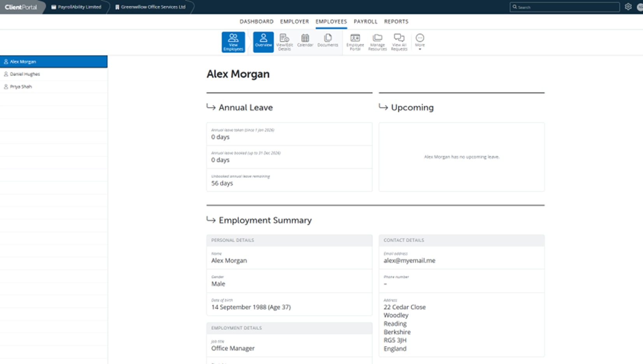This screenshot has height=364, width=643.
Task: Open Manage Resources icon
Action: (x=377, y=42)
